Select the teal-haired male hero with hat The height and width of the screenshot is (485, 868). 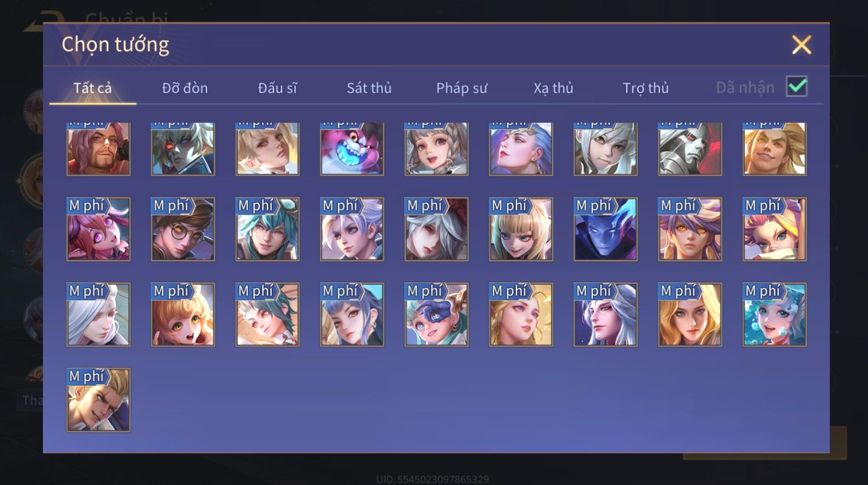pos(267,229)
